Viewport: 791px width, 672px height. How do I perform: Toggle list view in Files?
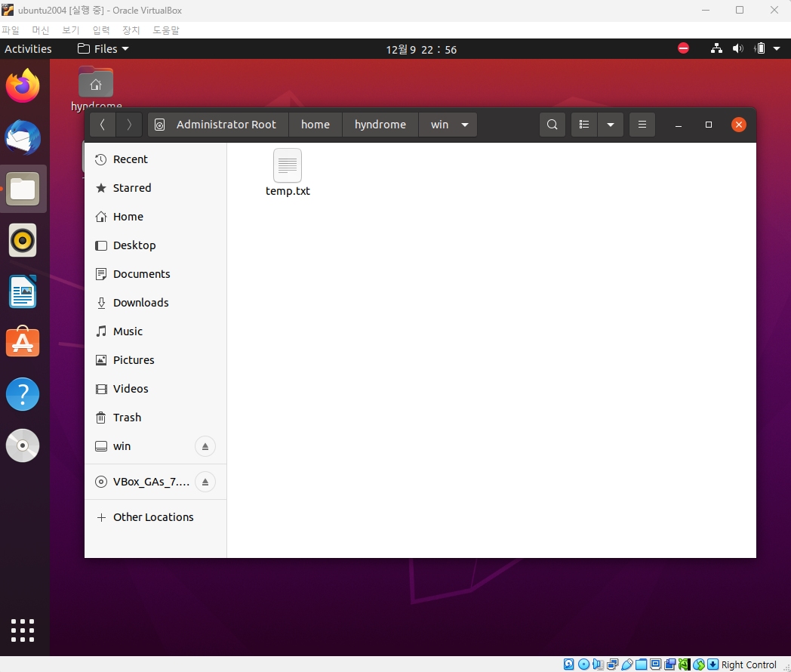pyautogui.click(x=584, y=125)
